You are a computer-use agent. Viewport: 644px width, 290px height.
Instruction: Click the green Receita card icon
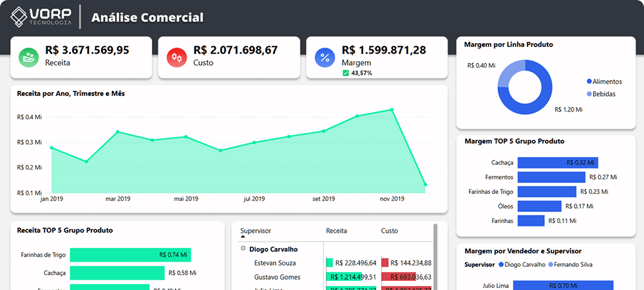[29, 57]
